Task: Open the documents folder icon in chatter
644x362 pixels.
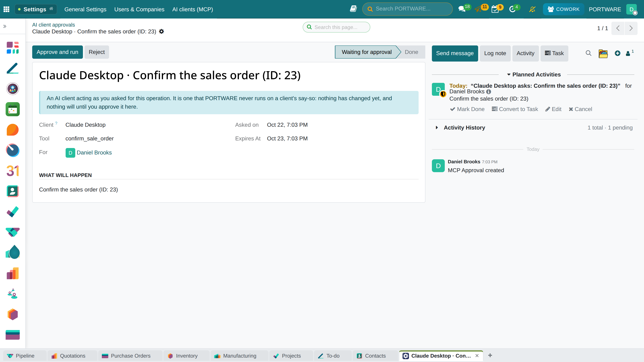Action: coord(603,53)
